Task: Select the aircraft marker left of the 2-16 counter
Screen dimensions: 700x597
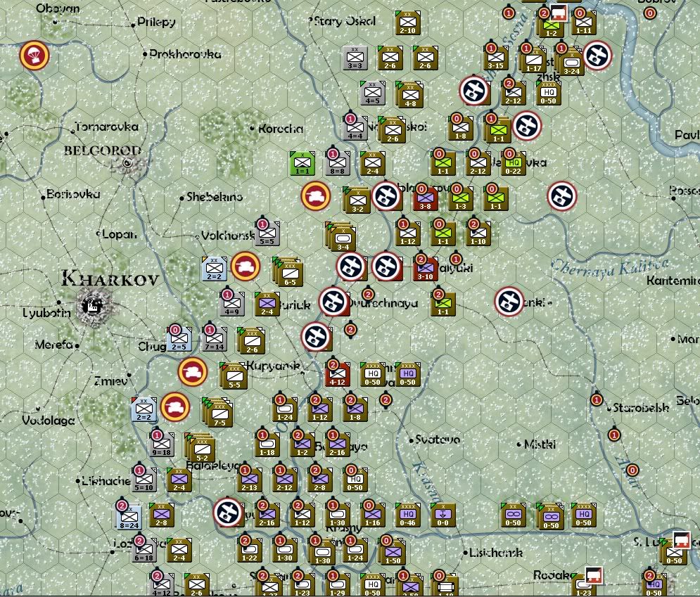Action: pos(228,512)
